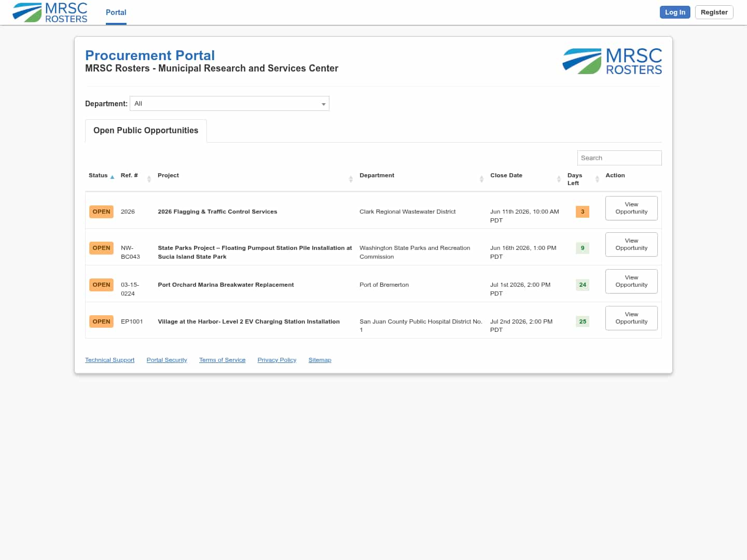Click the Department column header text

coord(377,175)
